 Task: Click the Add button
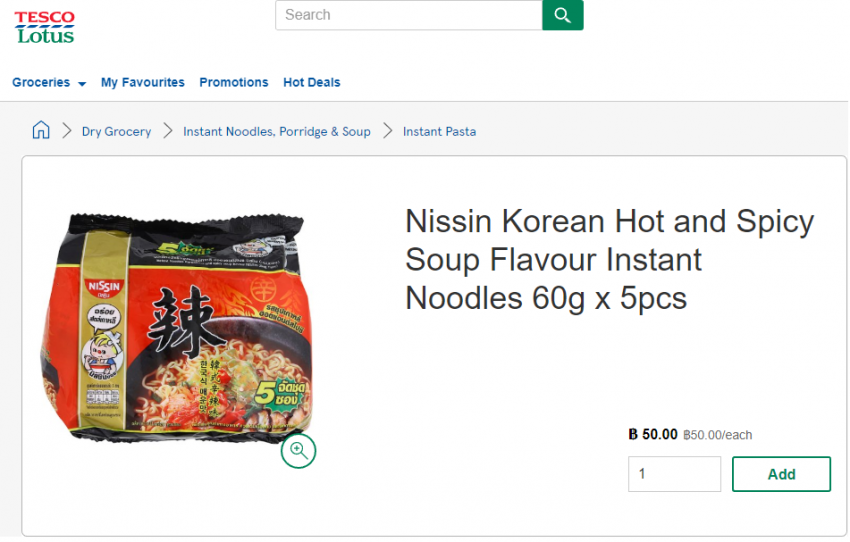pos(781,474)
